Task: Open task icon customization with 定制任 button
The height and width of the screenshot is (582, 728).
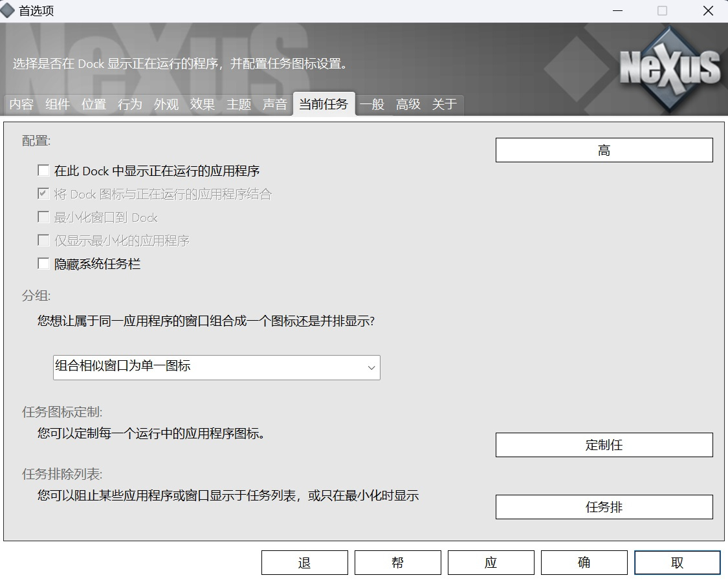Action: click(604, 445)
